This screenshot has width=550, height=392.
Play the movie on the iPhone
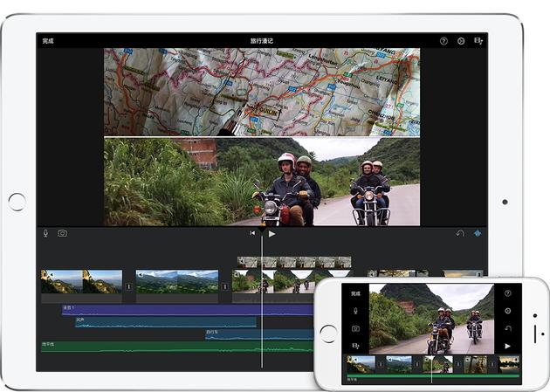pos(507,346)
